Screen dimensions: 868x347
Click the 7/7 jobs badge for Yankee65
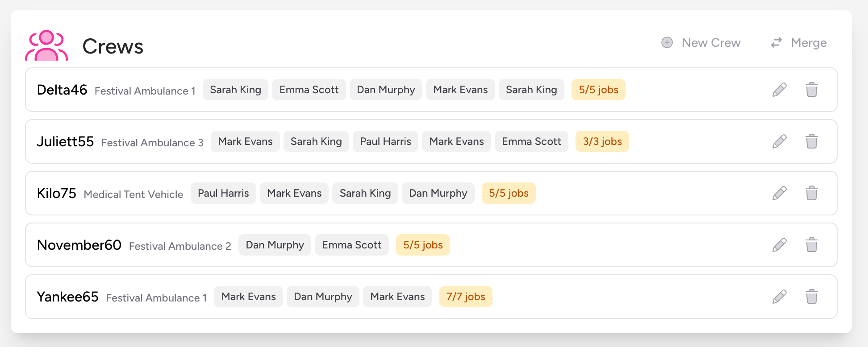tap(465, 297)
